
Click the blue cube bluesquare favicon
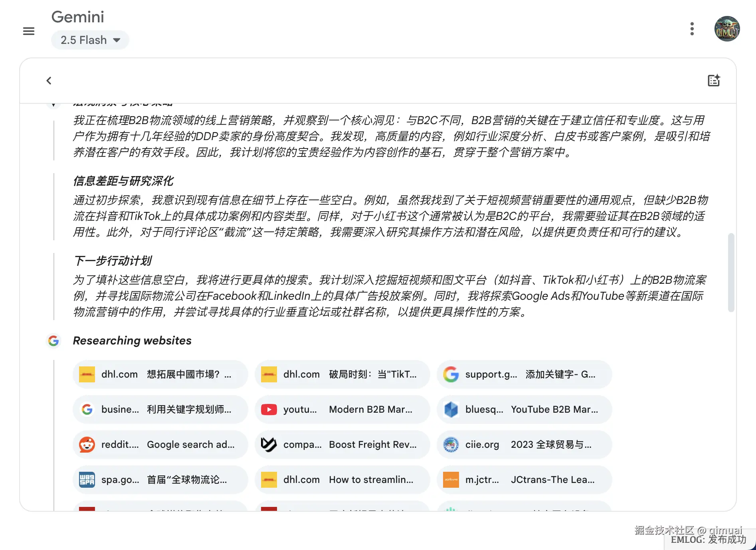click(451, 409)
